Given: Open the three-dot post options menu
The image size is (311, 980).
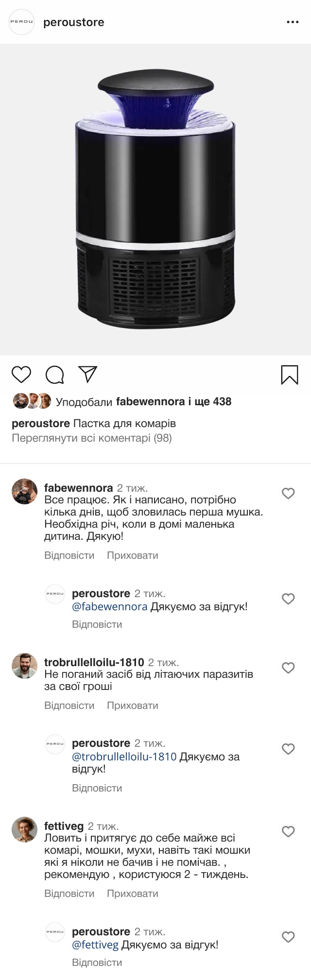Looking at the screenshot, I should click(x=293, y=22).
